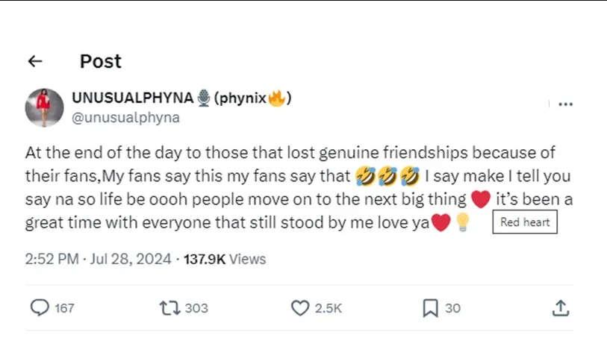Click the fire emoji beside phynix

click(x=276, y=98)
